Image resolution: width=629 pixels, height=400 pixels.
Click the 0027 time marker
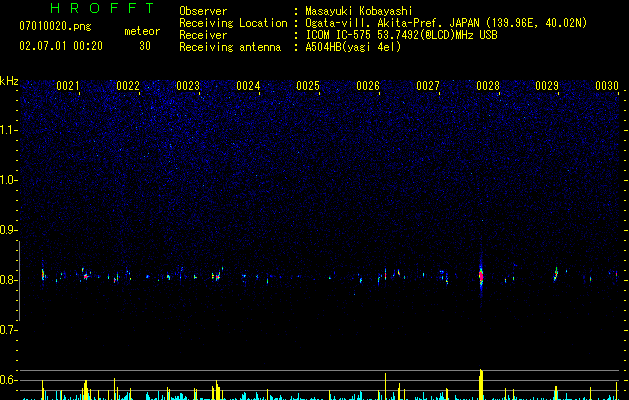428,86
